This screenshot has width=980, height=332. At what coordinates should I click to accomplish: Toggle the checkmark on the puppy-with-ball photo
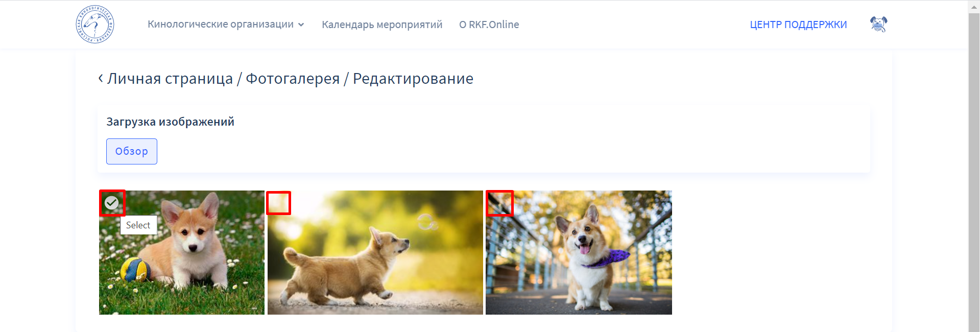click(112, 203)
